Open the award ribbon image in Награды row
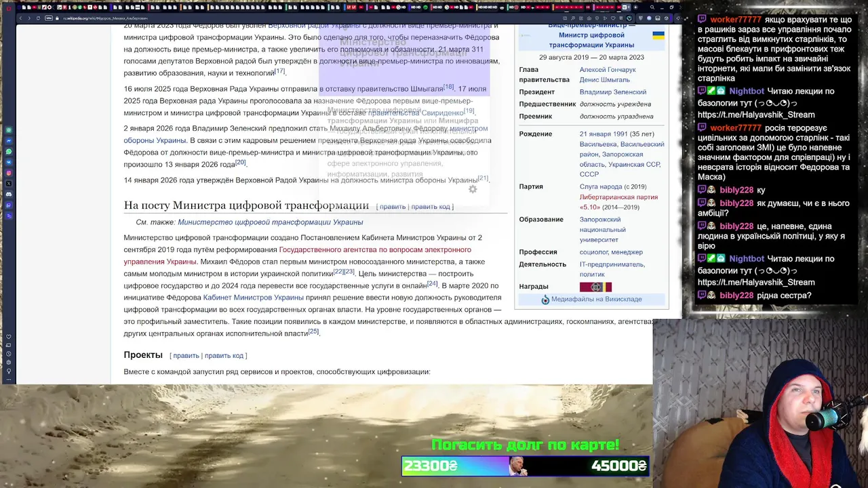The width and height of the screenshot is (868, 488). click(x=595, y=287)
